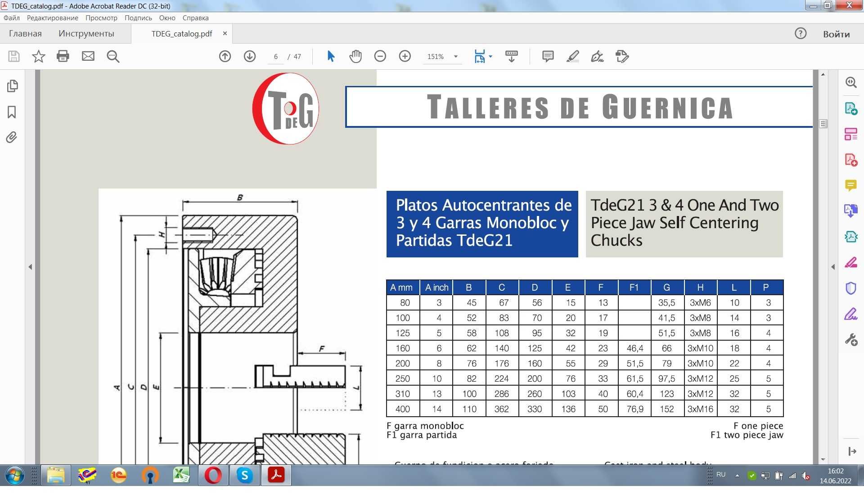Open the Windows Start button
This screenshot has width=864, height=504.
15,475
